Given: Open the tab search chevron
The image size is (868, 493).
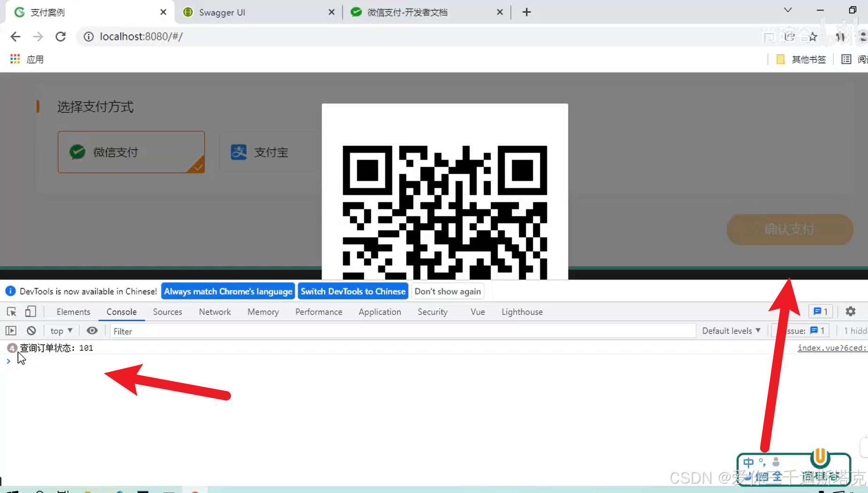Looking at the screenshot, I should (788, 10).
